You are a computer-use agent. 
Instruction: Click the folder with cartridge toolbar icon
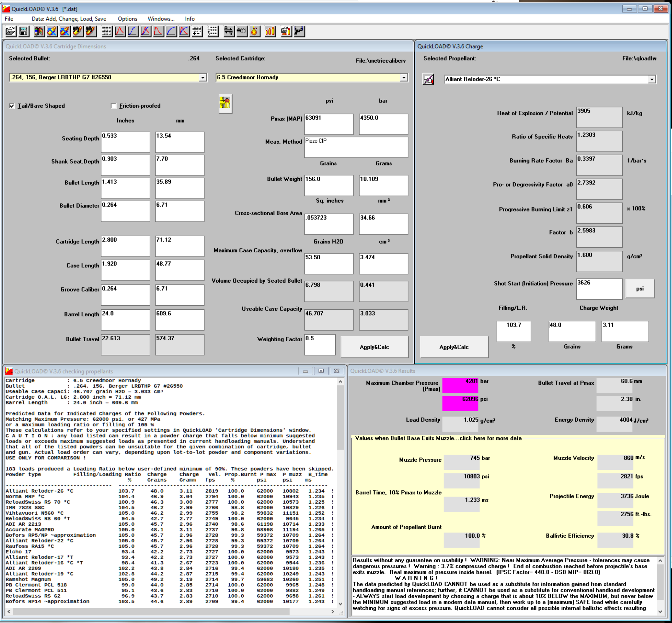click(x=286, y=31)
